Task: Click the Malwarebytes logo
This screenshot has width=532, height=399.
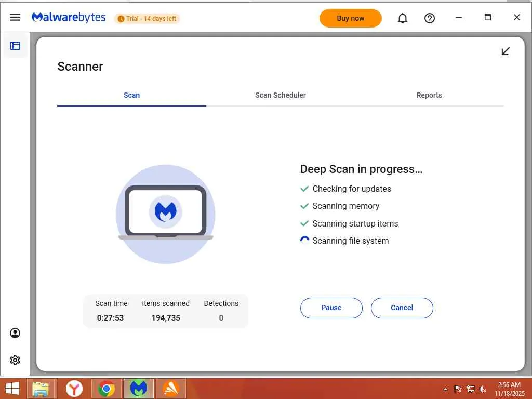Action: coord(69,17)
